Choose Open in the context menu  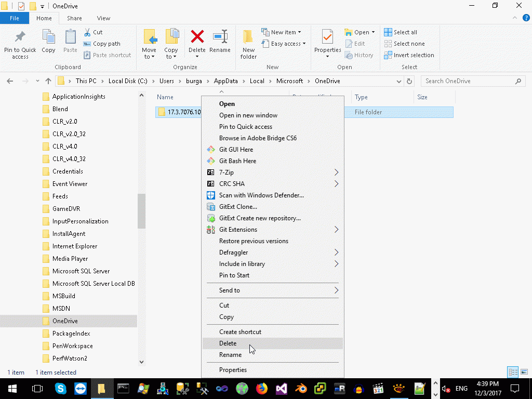(x=272, y=104)
